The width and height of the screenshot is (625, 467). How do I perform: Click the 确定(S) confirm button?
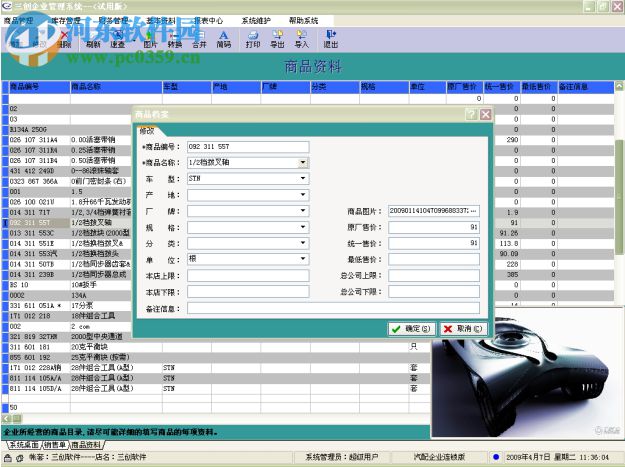[412, 329]
